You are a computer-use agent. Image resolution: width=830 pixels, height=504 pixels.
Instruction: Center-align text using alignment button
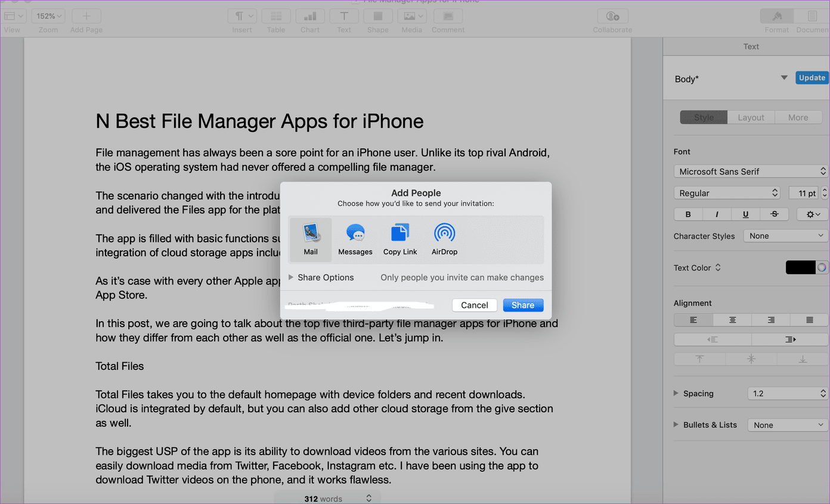732,320
